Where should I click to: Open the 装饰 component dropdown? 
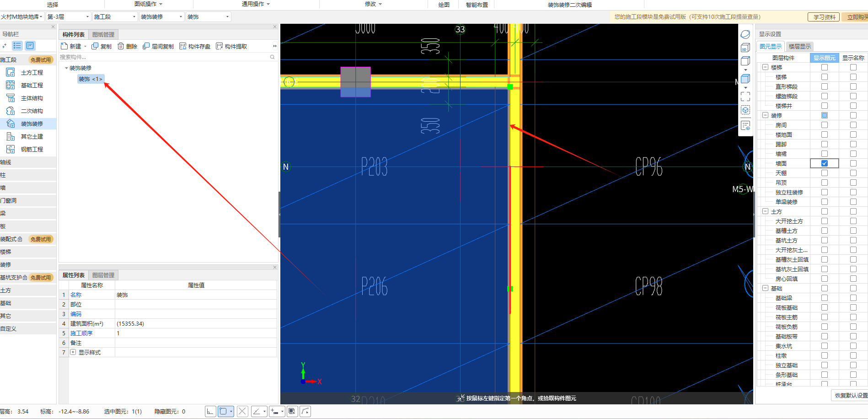point(208,17)
